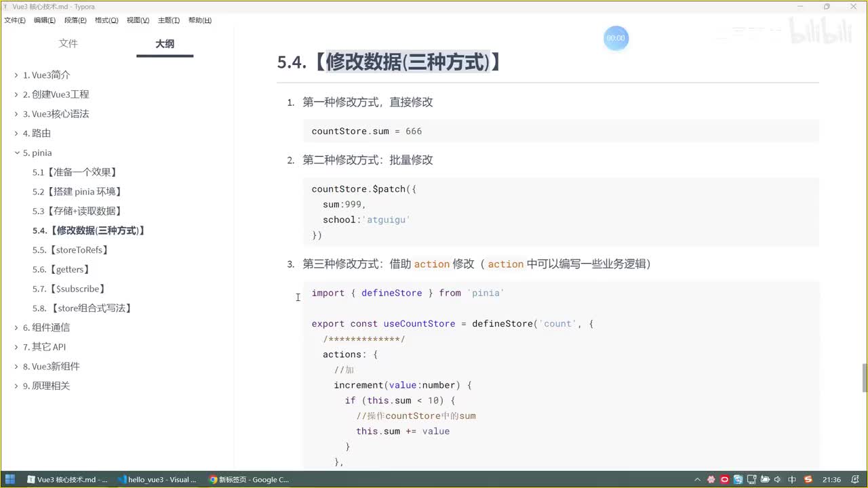
Task: Go to 5.1【准备一个效果】in outline
Action: (75, 172)
